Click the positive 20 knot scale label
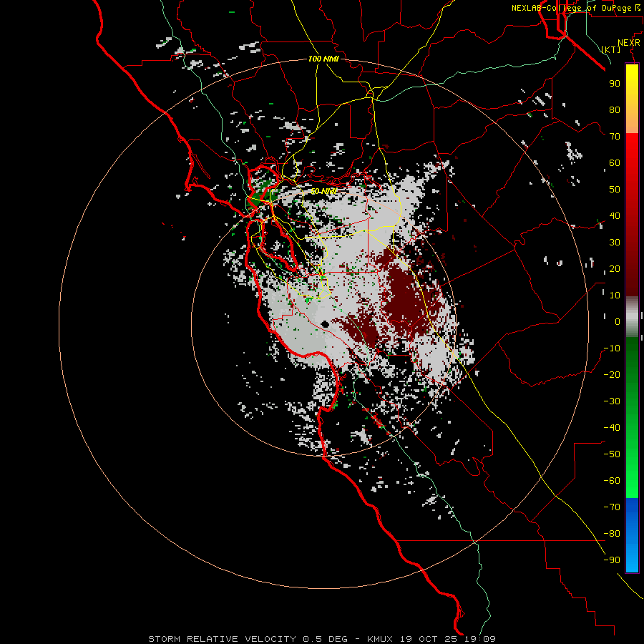Image resolution: width=644 pixels, height=644 pixels. [x=615, y=268]
